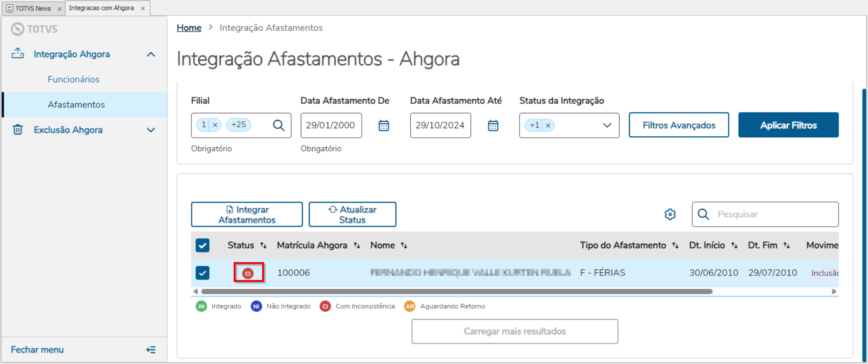Click the Fechar menu label
Image resolution: width=868 pixels, height=364 pixels.
pyautogui.click(x=37, y=350)
